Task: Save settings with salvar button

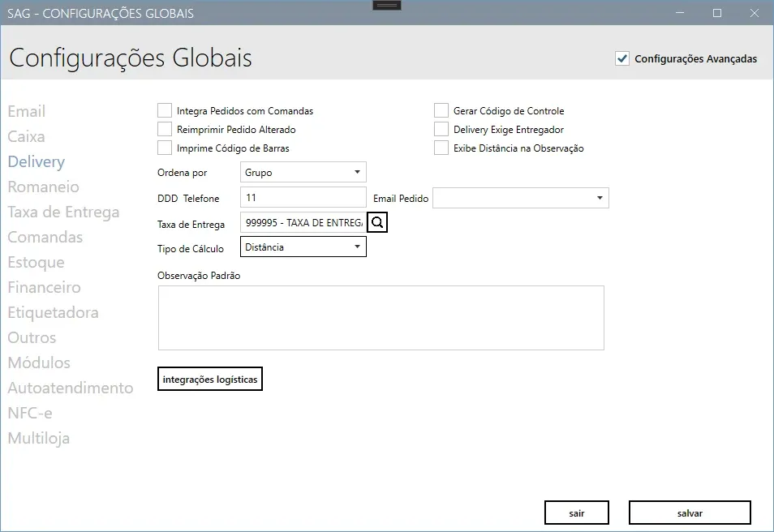Action: [x=690, y=513]
